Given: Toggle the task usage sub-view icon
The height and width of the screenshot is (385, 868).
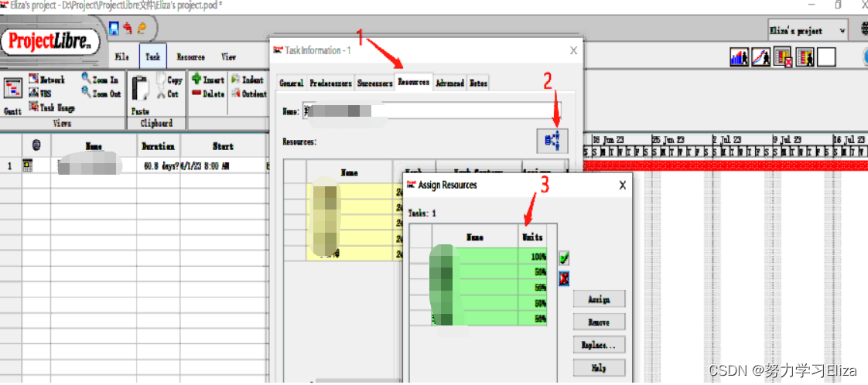Looking at the screenshot, I should [x=783, y=57].
